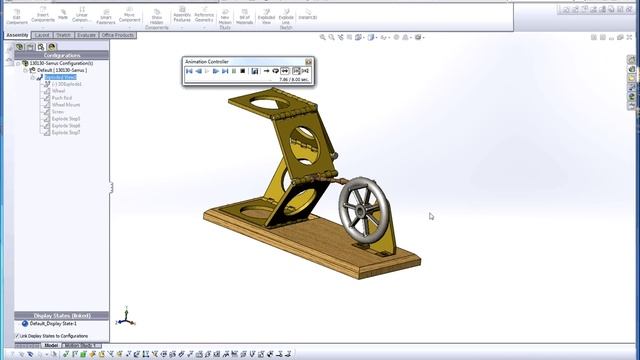Select the Push Rod explode step

click(x=62, y=98)
